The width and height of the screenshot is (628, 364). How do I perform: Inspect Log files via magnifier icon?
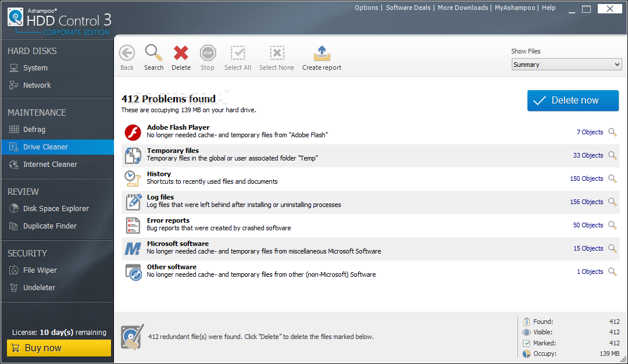tap(612, 202)
